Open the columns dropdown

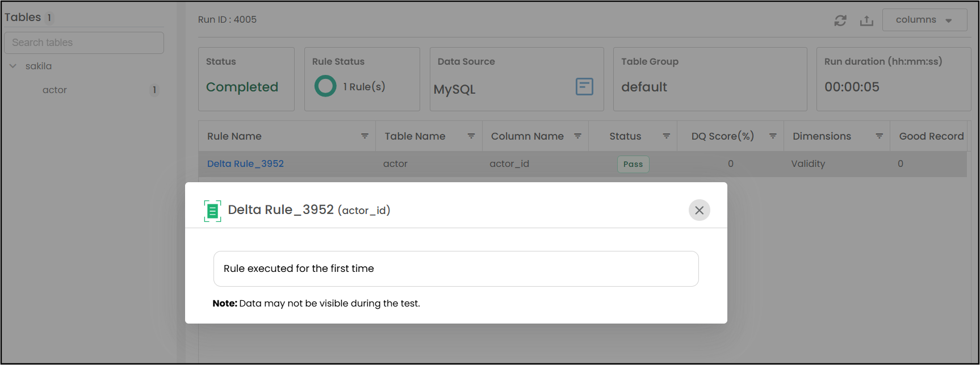point(924,20)
